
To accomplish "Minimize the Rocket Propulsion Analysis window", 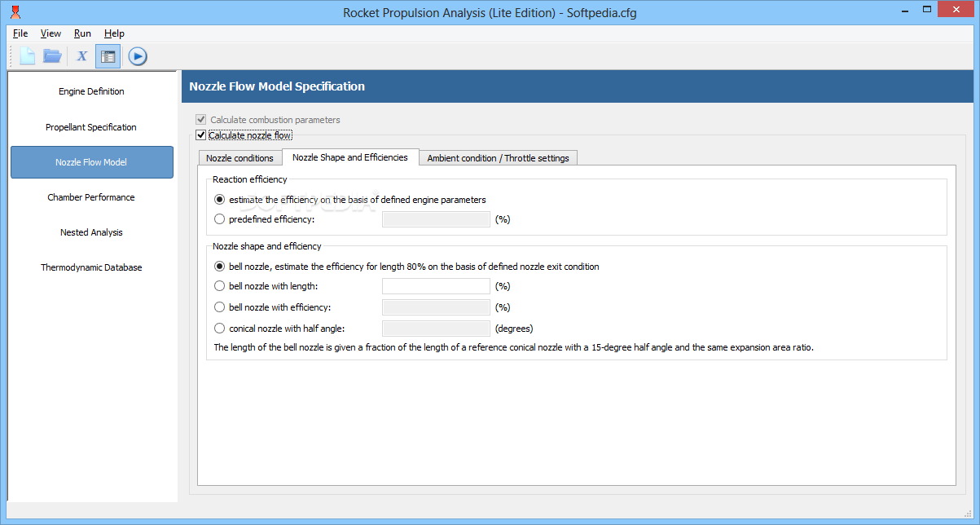I will 907,11.
